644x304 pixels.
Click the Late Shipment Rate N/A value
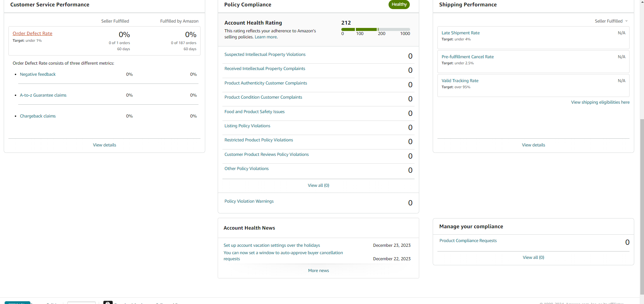pos(621,33)
